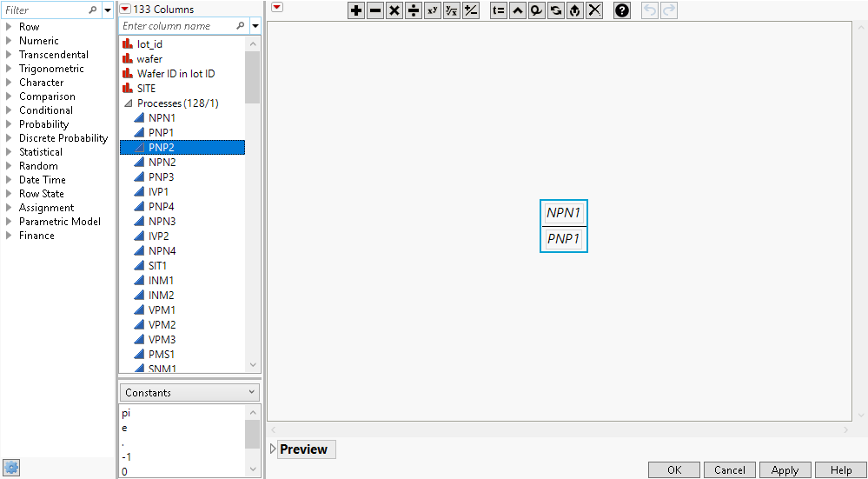Select the wafer column

(182, 59)
